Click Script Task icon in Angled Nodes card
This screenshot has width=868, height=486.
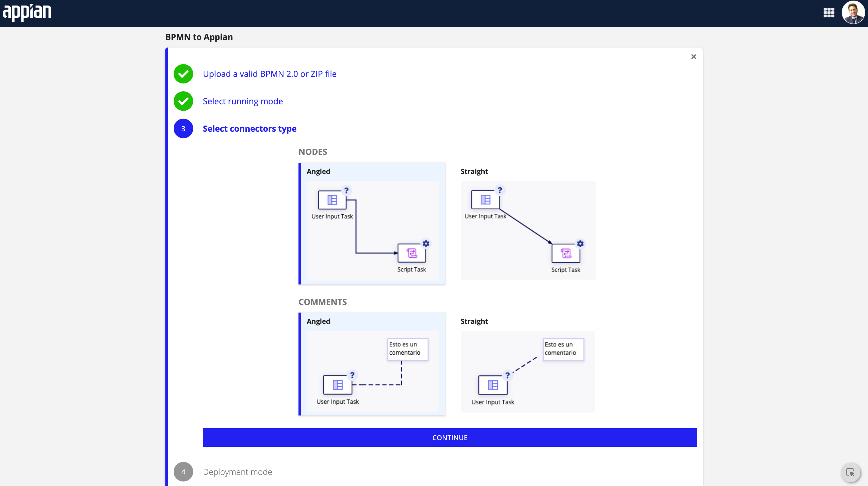[x=412, y=253]
